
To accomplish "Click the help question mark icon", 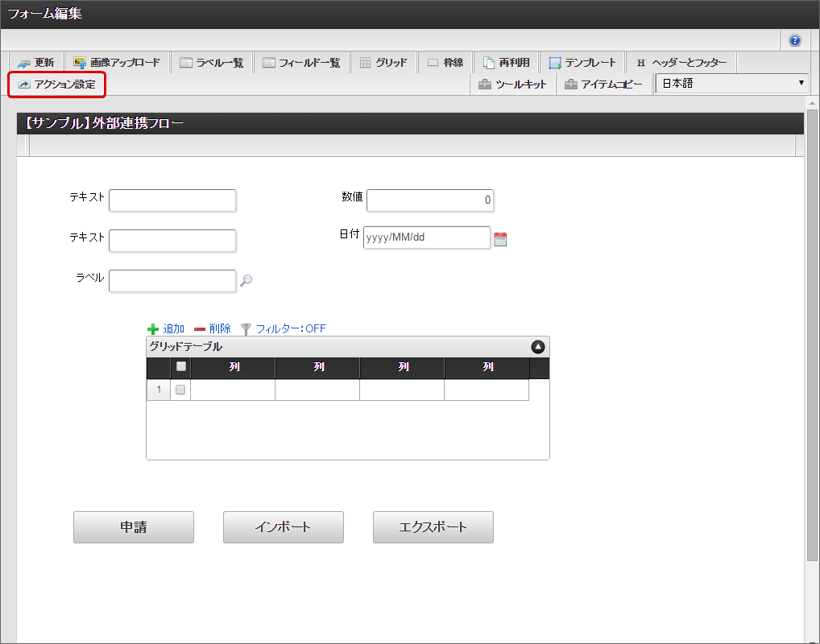I will [795, 40].
